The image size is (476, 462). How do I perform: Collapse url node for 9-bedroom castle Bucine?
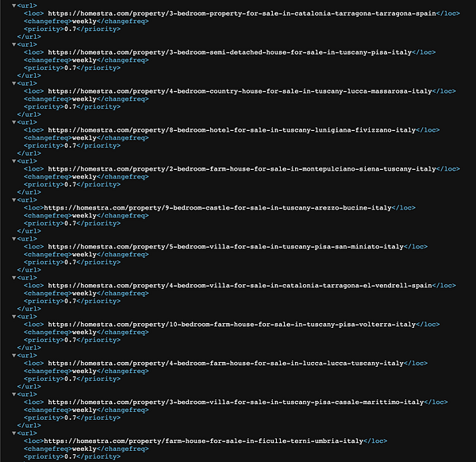coord(14,200)
